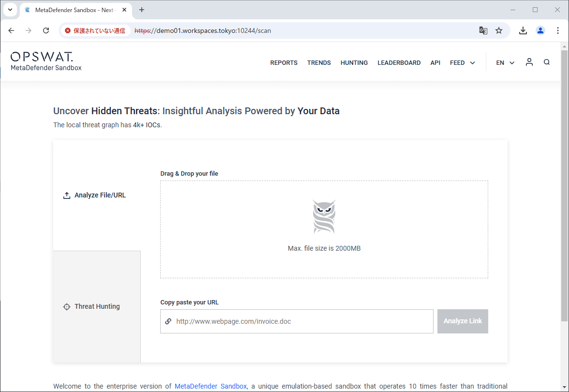The image size is (569, 392).
Task: Reload the page with the refresh icon
Action: click(x=45, y=30)
